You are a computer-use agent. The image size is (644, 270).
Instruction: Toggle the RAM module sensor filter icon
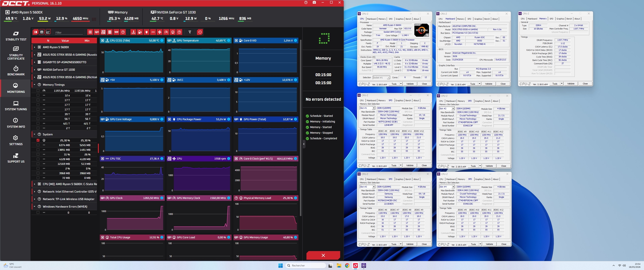coord(116,32)
